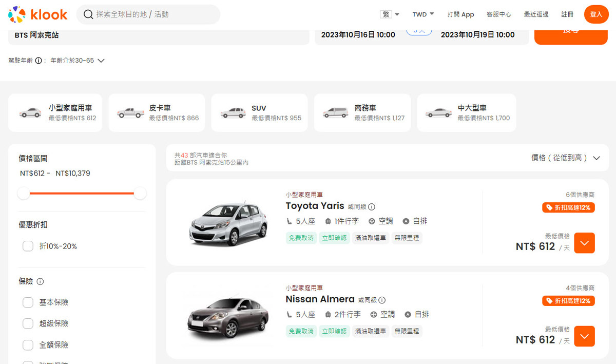Click the Nissan Almera 滿油取還車 tag
This screenshot has width=616, height=364.
coord(371,331)
